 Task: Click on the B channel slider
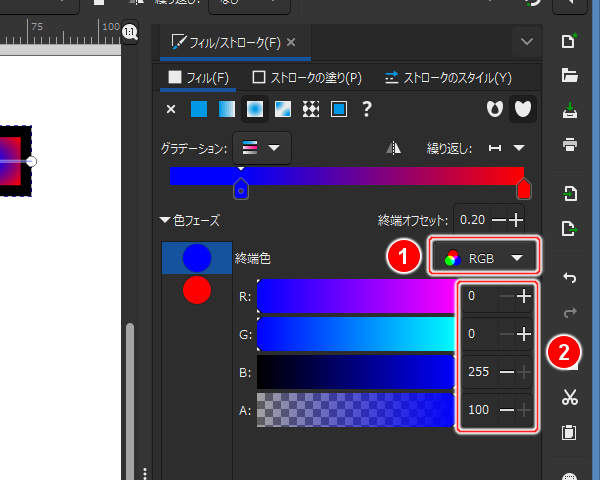(355, 372)
